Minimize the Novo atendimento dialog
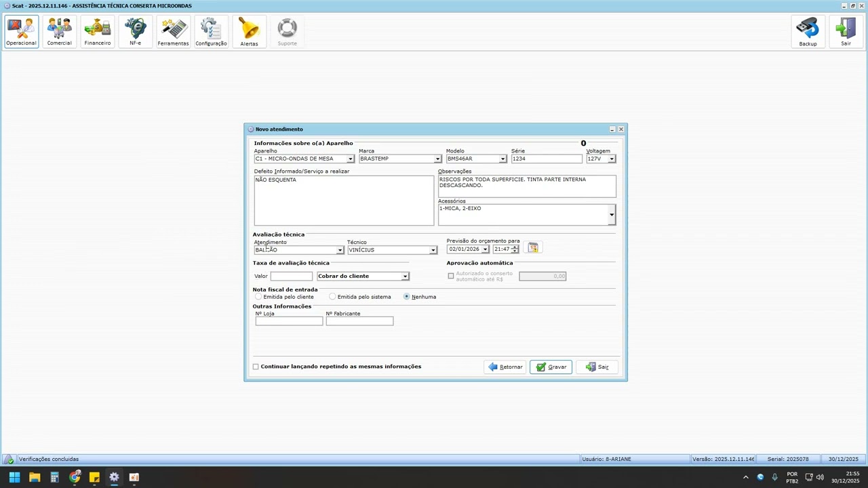Screen dimensions: 868x488 pos(612,129)
